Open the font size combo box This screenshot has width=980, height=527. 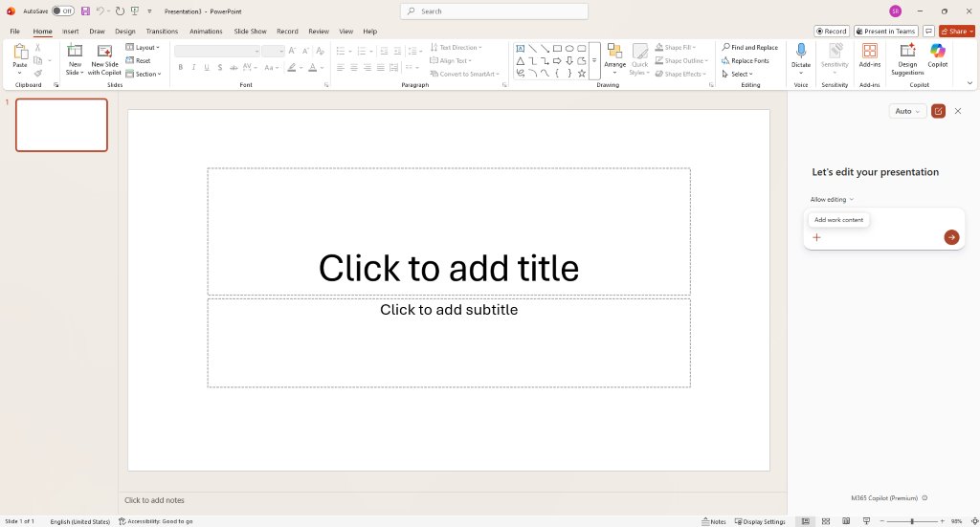[273, 52]
